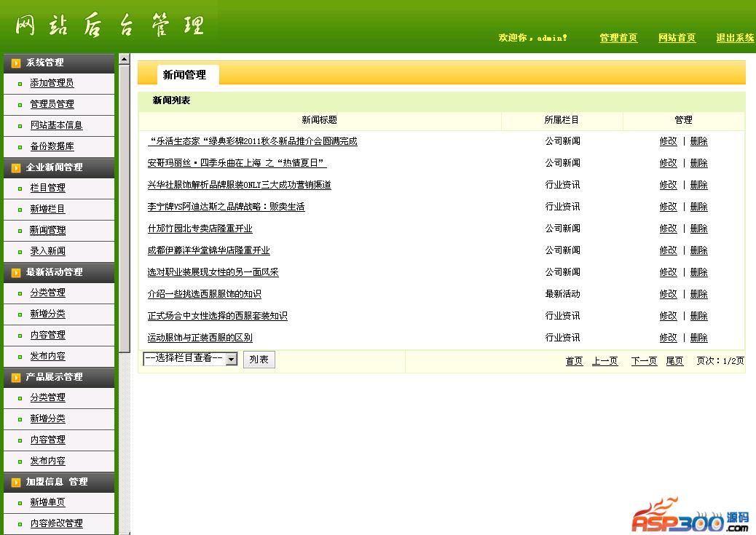756x535 pixels.
Task: Click 修改 for the 李宁牌VS阿迪达斯 news row
Action: [x=668, y=207]
